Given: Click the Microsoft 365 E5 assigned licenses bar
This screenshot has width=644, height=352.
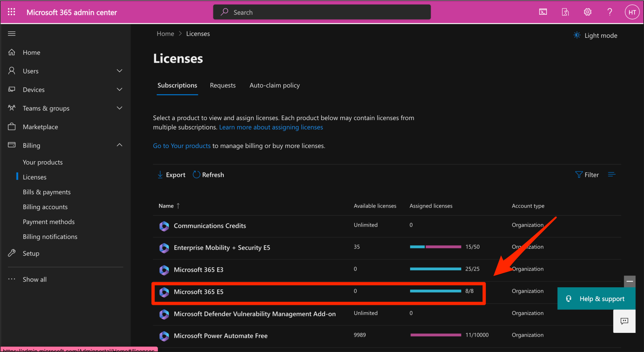Looking at the screenshot, I should point(435,291).
